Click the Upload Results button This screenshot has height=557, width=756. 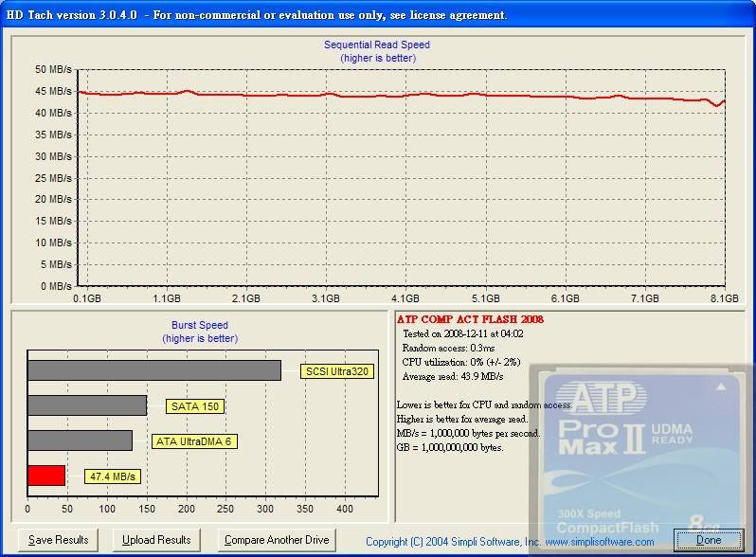click(x=156, y=540)
